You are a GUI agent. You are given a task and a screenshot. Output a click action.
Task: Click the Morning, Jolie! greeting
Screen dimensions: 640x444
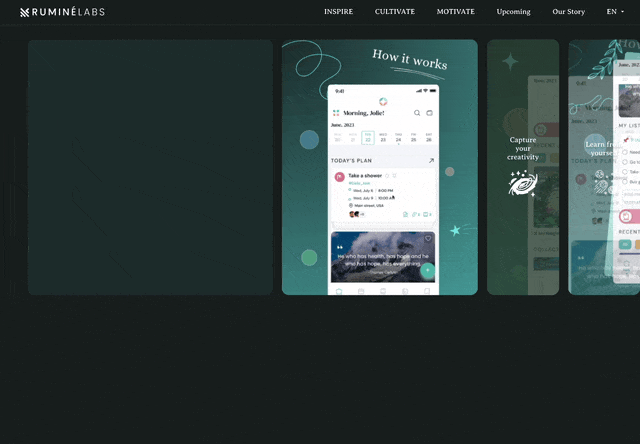tap(364, 113)
